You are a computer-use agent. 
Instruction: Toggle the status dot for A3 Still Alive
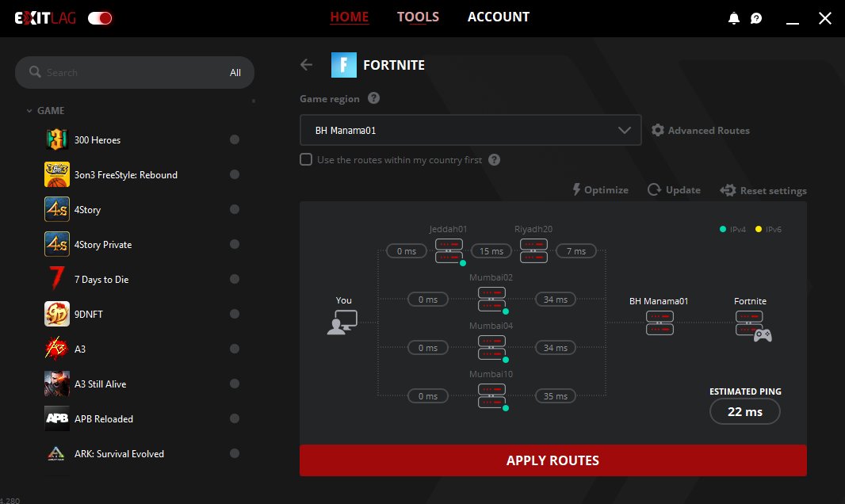pos(235,384)
